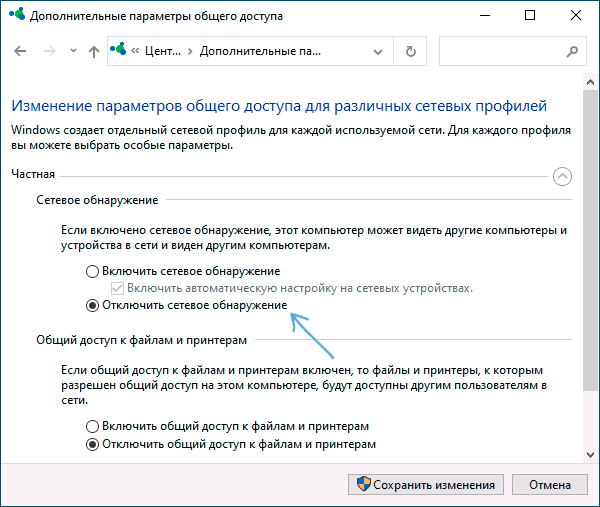Click the «Отмена» button

click(550, 485)
